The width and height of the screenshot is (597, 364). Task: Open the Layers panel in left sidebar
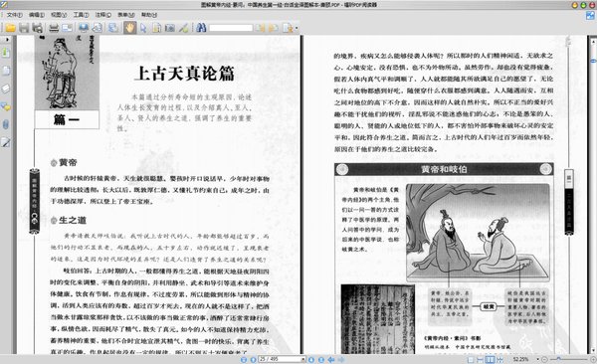point(6,89)
